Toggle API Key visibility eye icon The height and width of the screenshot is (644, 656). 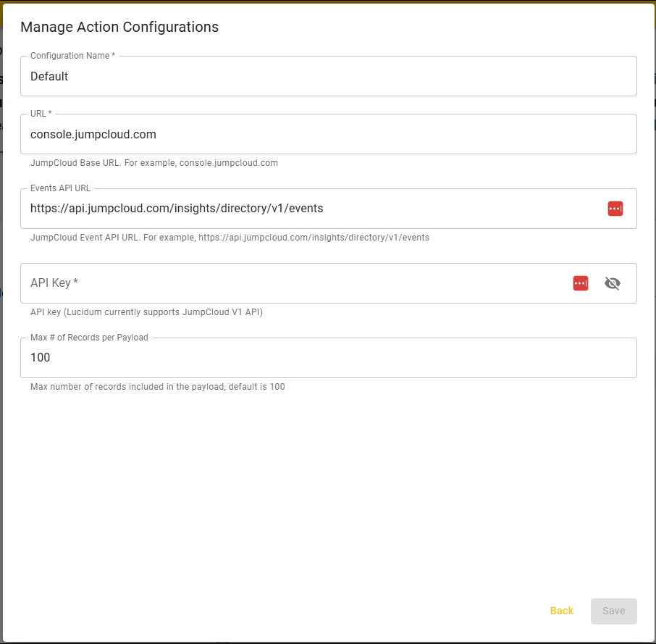(x=612, y=283)
